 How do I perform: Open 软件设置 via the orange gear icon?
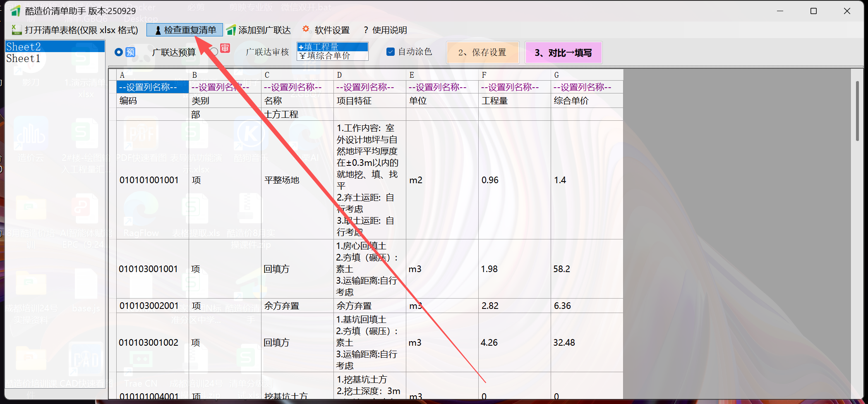pyautogui.click(x=306, y=29)
